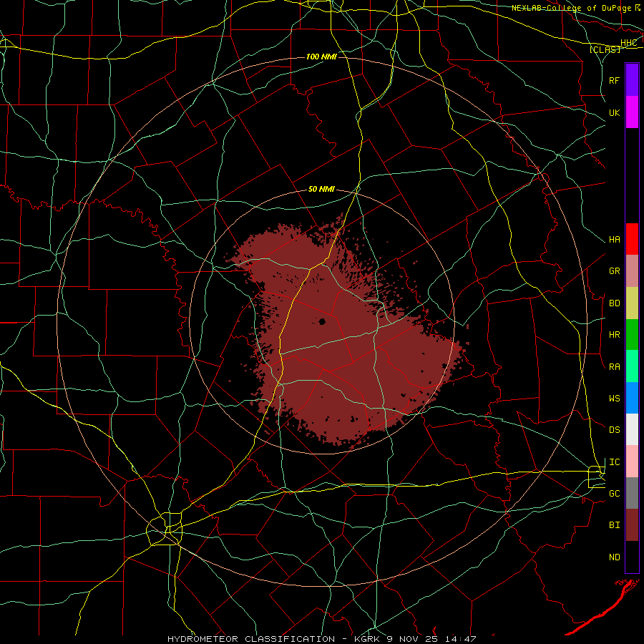Image resolution: width=644 pixels, height=644 pixels.
Task: Click the BD legend label
Action: [x=614, y=303]
